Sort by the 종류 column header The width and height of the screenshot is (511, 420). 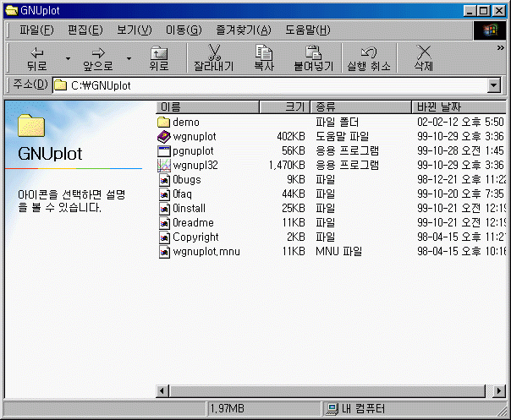tap(361, 106)
